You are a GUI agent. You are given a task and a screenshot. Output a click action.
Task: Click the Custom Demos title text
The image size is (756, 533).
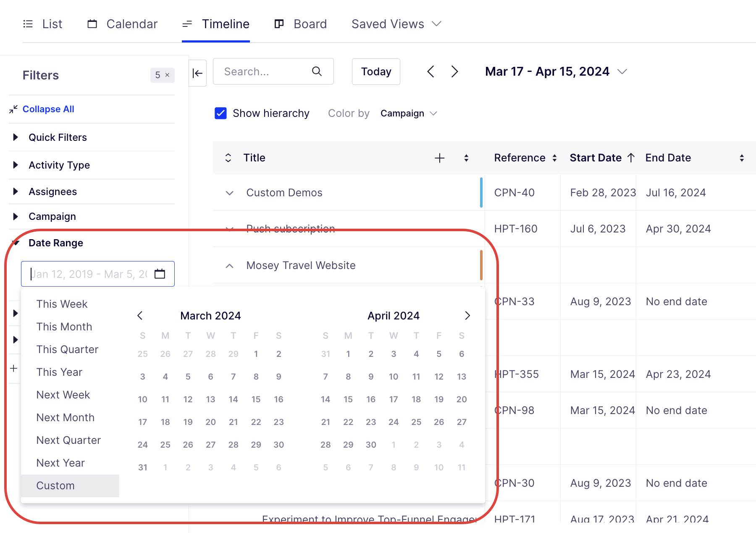coord(284,193)
